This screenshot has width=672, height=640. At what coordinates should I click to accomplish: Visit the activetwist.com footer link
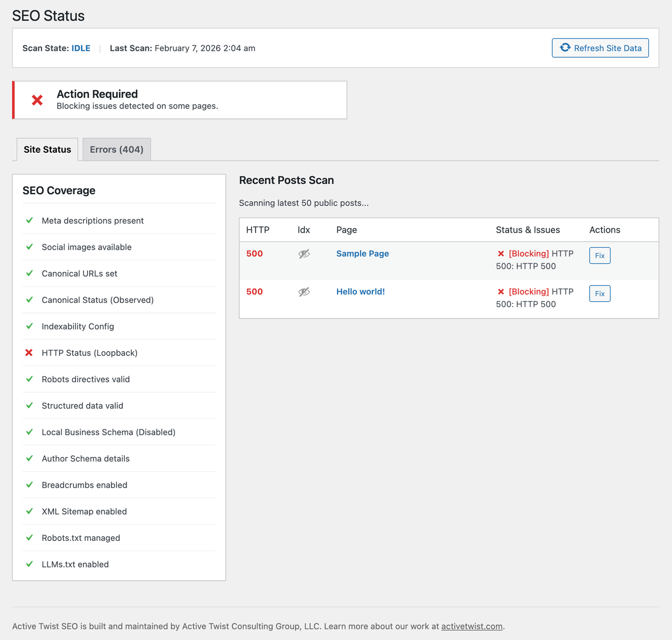click(x=471, y=626)
